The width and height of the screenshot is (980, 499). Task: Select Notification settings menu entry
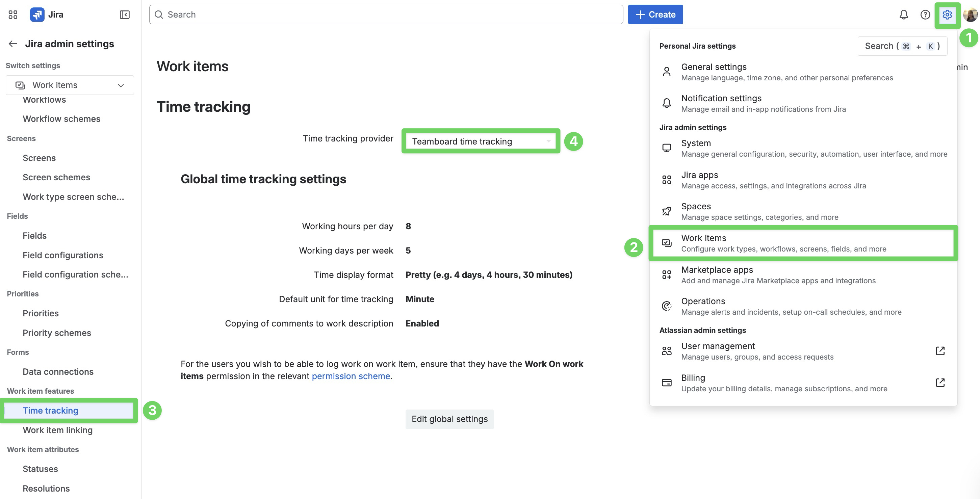pos(721,103)
